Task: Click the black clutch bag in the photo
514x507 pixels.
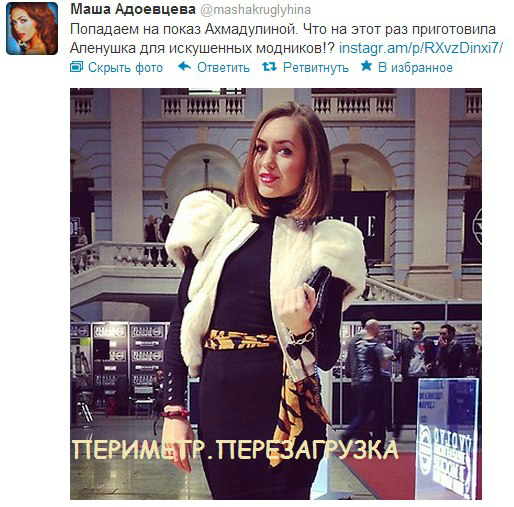Action: [319, 295]
